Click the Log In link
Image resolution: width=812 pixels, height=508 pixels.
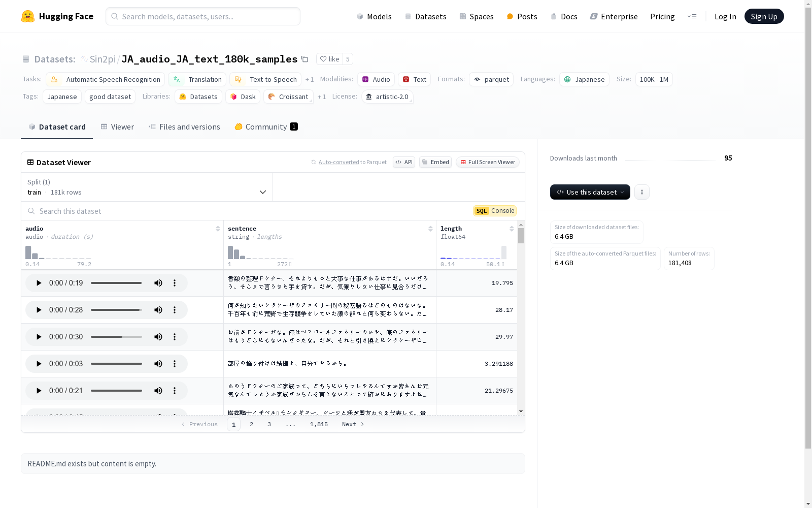(x=725, y=16)
